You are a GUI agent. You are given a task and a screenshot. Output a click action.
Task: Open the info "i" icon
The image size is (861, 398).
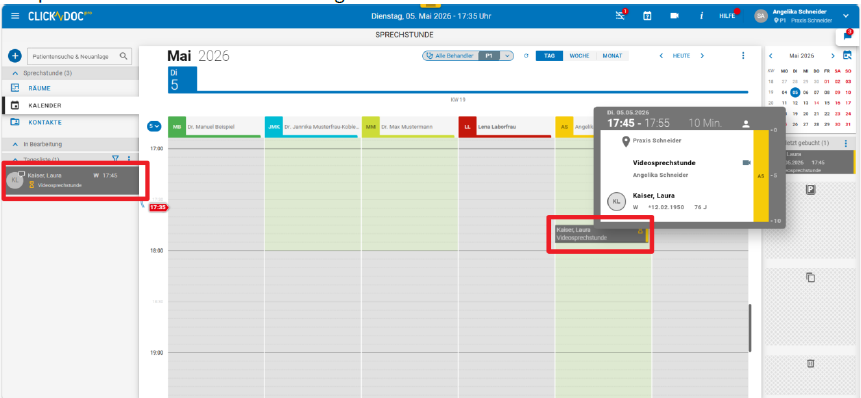[701, 16]
